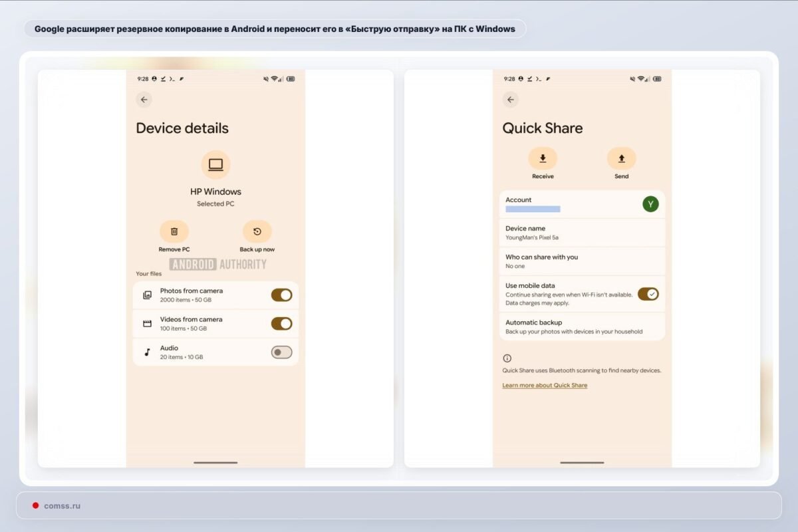798x532 pixels.
Task: Click the info icon above Bluetooth note
Action: pos(507,358)
